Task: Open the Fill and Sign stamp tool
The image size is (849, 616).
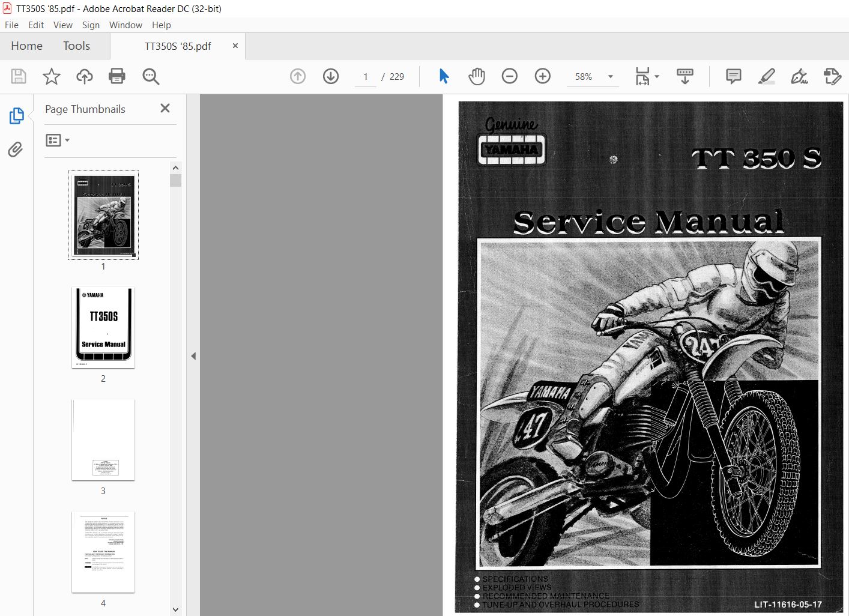Action: coord(832,76)
